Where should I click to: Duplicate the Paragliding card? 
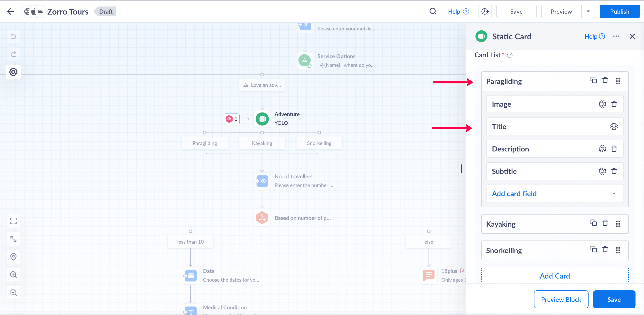[x=593, y=80]
